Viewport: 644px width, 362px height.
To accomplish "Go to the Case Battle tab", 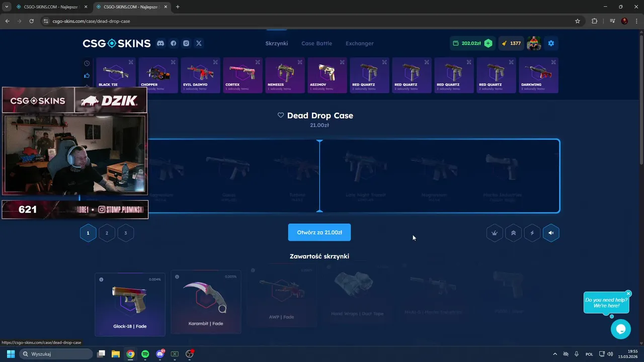I will [x=316, y=43].
